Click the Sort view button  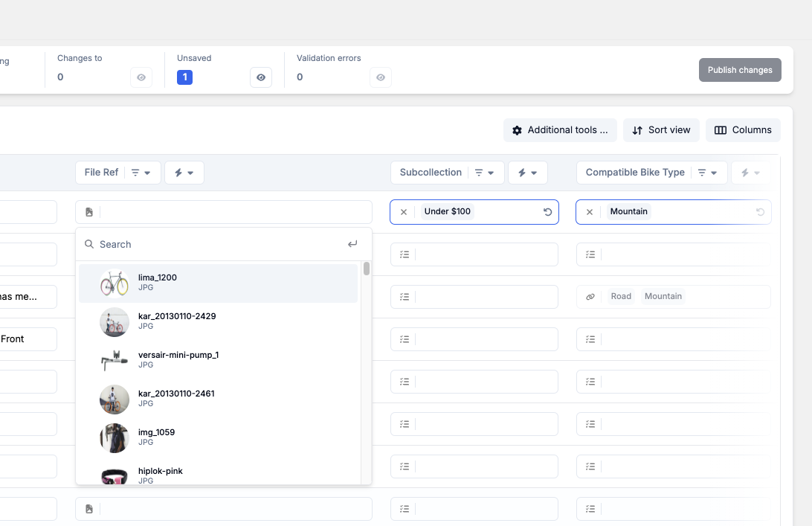pos(661,130)
